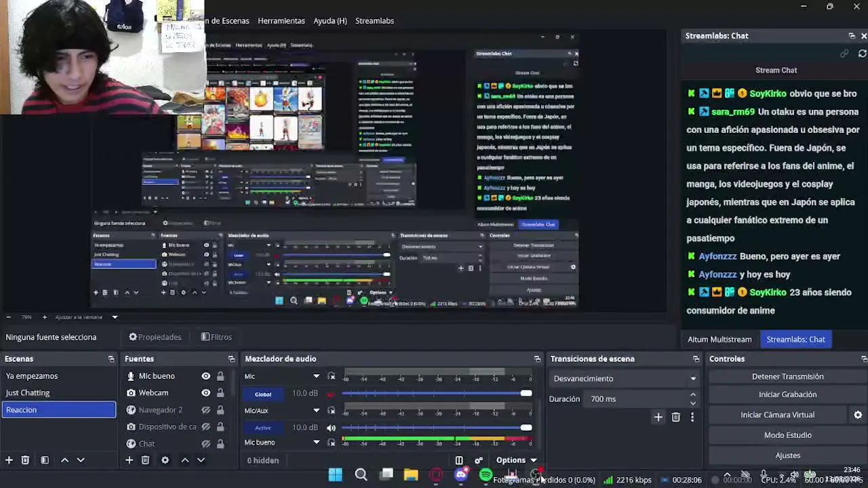Zoom in the preview with the plus icon
The width and height of the screenshot is (868, 488).
pos(45,317)
